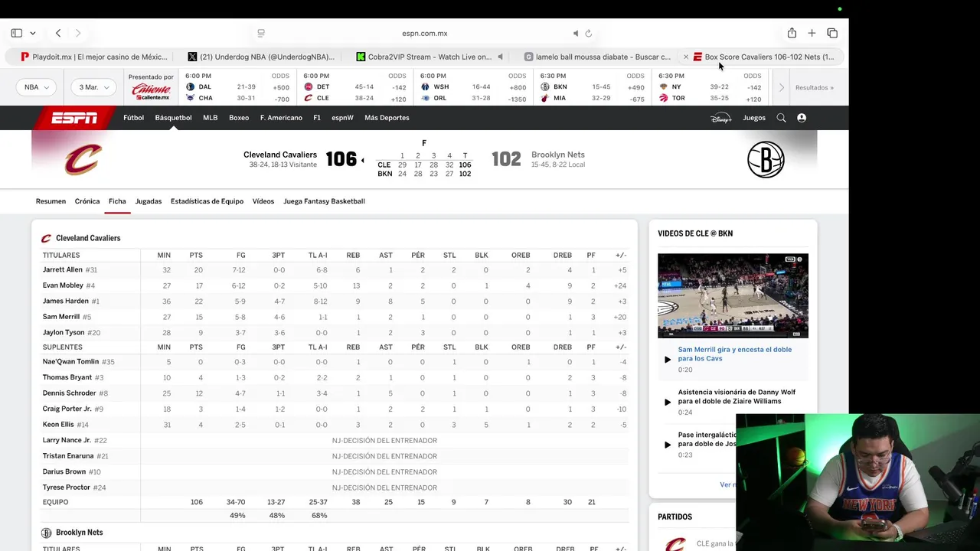Open the Juegos link

(754, 118)
